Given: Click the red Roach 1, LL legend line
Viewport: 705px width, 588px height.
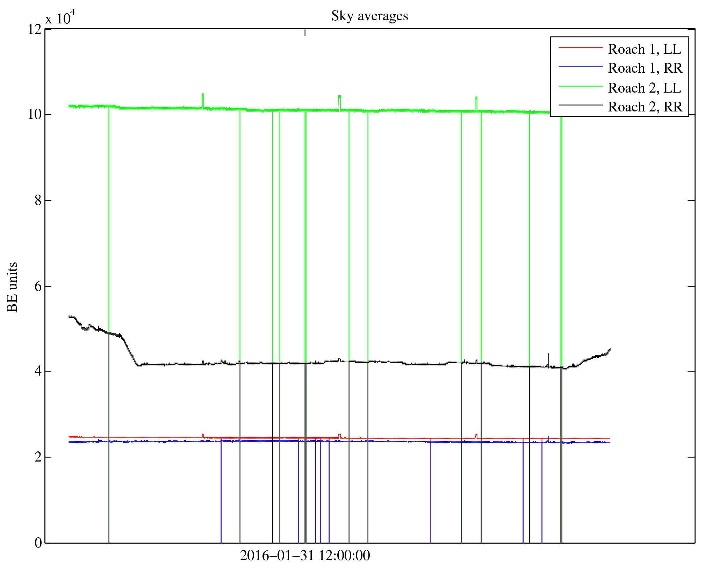Looking at the screenshot, I should pyautogui.click(x=581, y=47).
